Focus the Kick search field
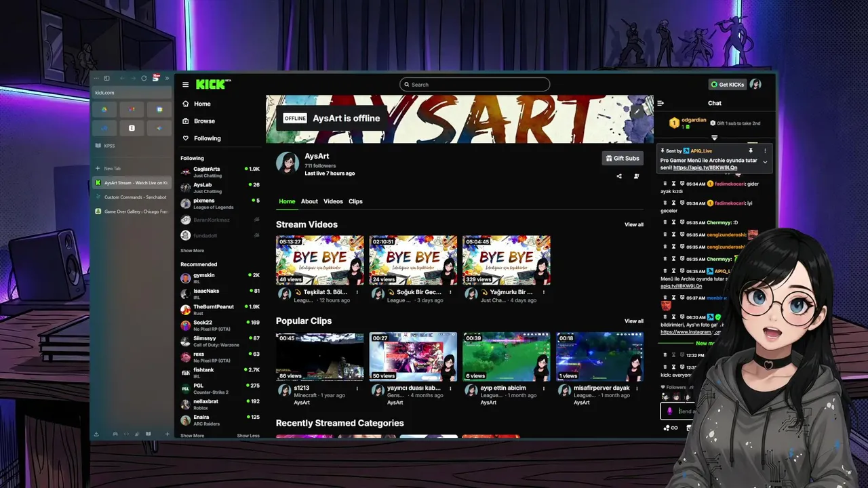This screenshot has height=488, width=868. click(475, 85)
